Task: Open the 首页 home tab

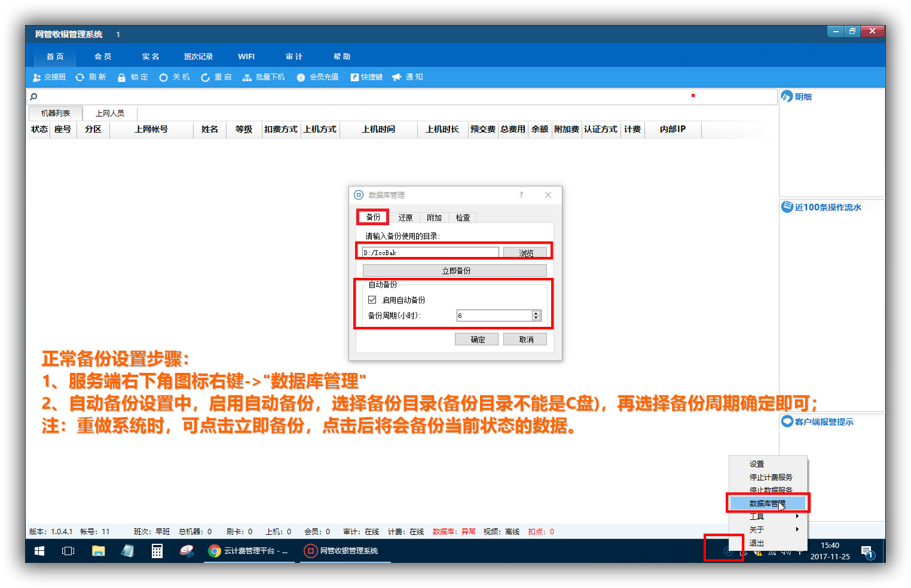Action: tap(55, 56)
